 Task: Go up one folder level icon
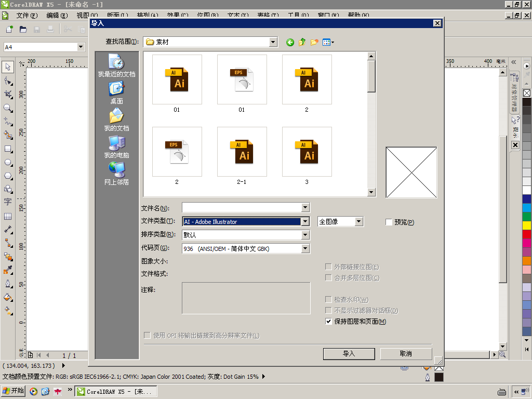[302, 42]
